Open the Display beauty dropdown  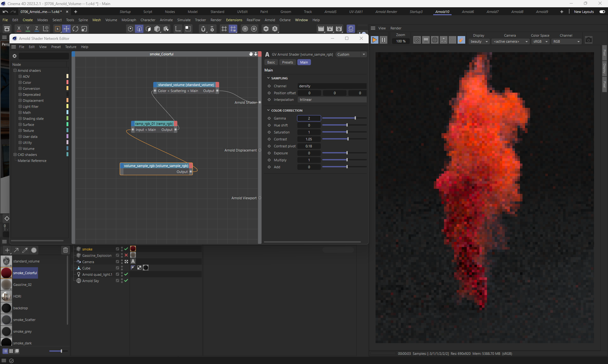(x=479, y=41)
